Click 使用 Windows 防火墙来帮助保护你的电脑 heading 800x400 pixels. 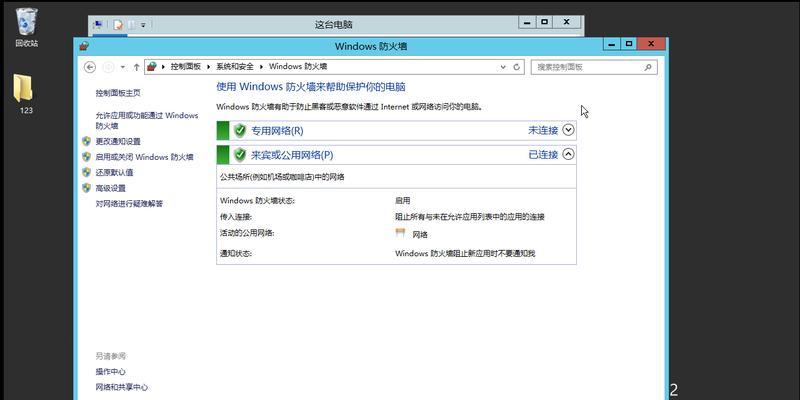click(311, 87)
